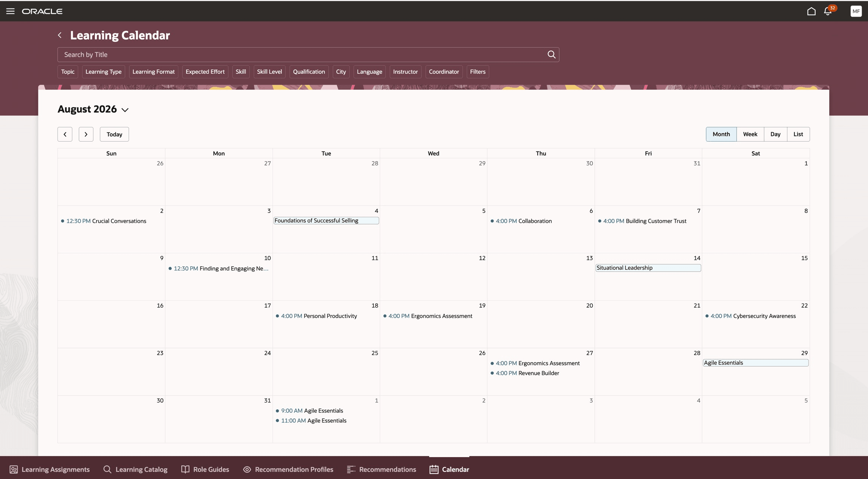Image resolution: width=868 pixels, height=479 pixels.
Task: Select the August 31 date cell
Action: (219, 419)
